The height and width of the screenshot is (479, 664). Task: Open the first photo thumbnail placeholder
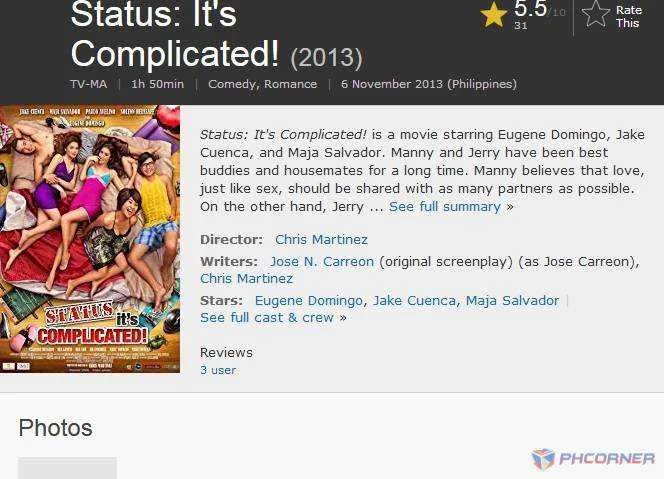tap(67, 468)
